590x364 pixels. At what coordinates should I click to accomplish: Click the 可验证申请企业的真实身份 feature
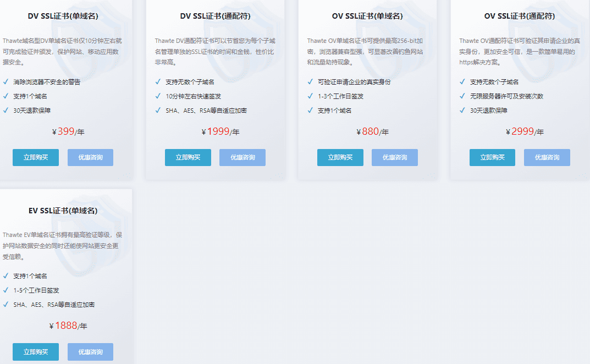[354, 82]
